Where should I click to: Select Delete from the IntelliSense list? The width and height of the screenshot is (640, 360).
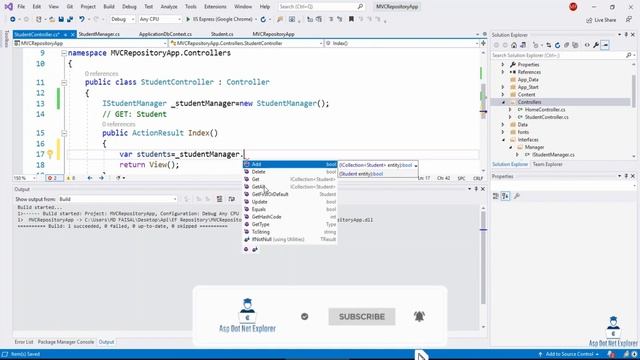[290, 172]
